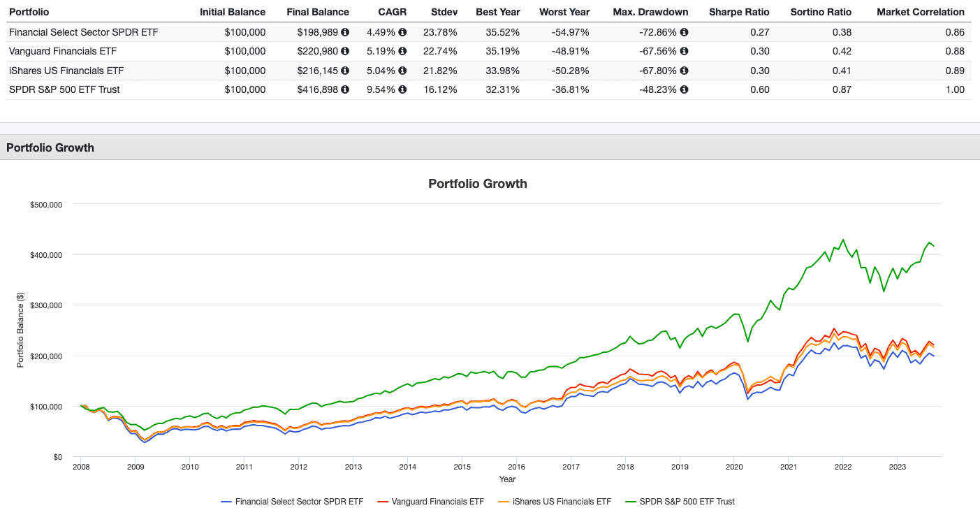
Task: Click the 0.60 Sharpe ratio value
Action: tap(760, 89)
